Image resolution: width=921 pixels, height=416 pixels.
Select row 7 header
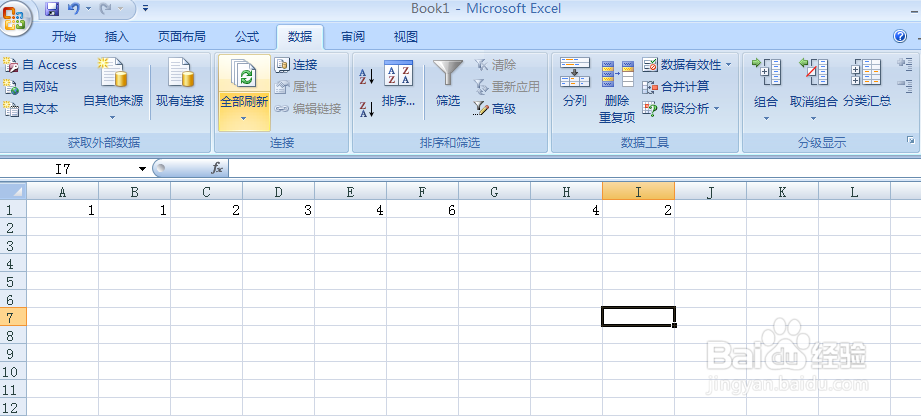coord(13,317)
